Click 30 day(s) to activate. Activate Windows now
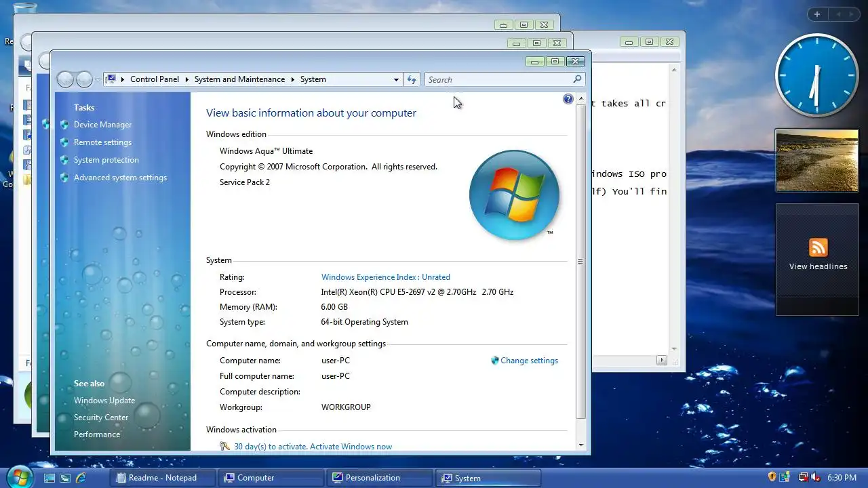 pyautogui.click(x=313, y=447)
